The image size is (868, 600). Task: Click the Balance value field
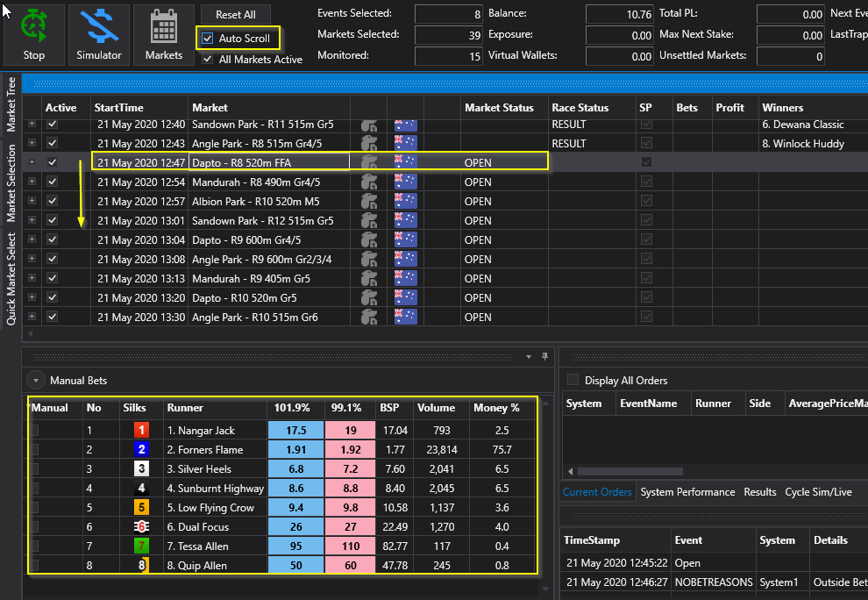pos(620,14)
